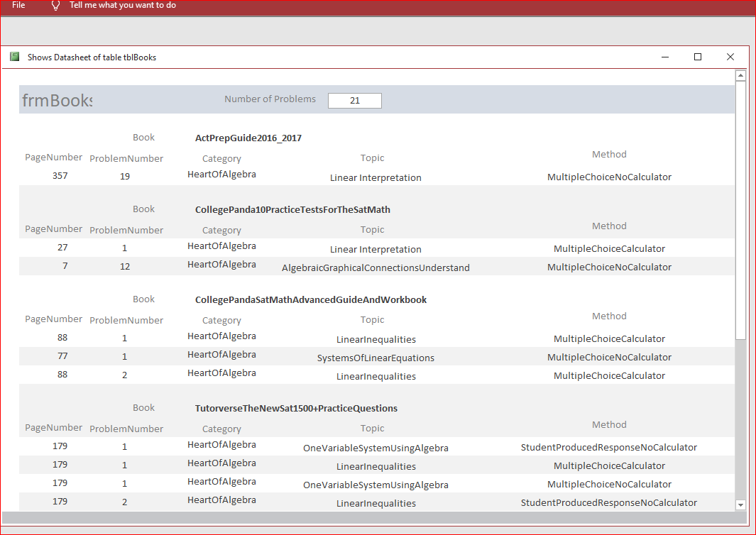Select book TutorverseTheNewSat1500+PracticeQuestions
The height and width of the screenshot is (535, 756).
click(x=296, y=408)
